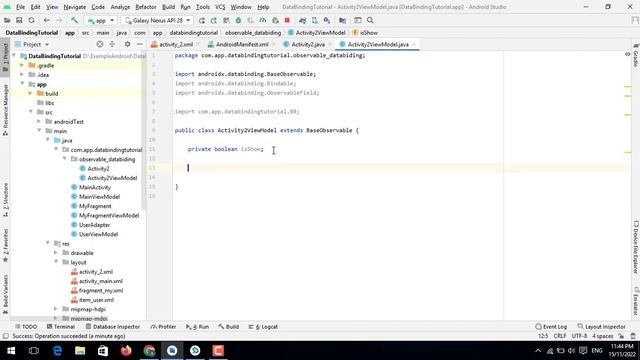This screenshot has width=640, height=360.
Task: Click the Attach Debugger to process icon
Action: tap(275, 20)
